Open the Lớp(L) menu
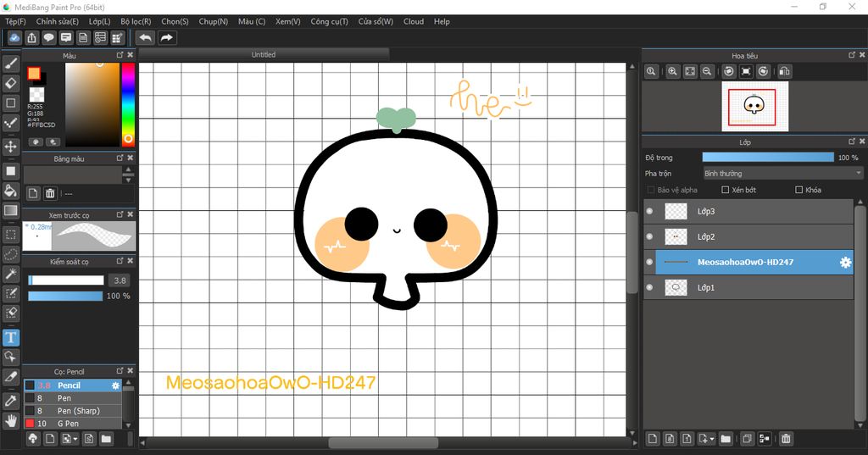The width and height of the screenshot is (868, 455). click(100, 21)
